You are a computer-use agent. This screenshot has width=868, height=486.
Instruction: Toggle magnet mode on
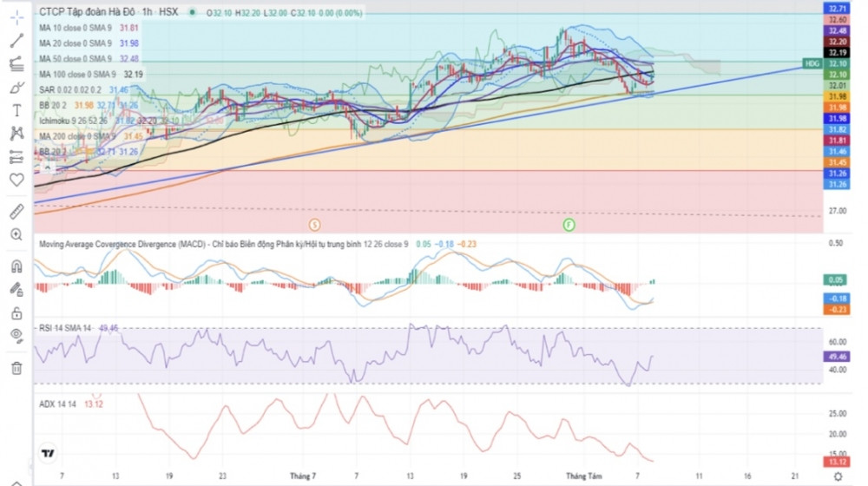16,266
